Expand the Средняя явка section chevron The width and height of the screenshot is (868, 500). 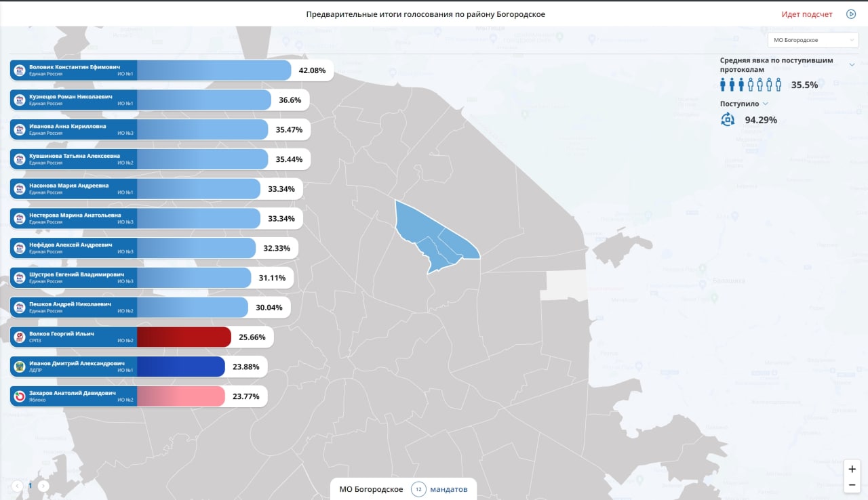[x=852, y=65]
